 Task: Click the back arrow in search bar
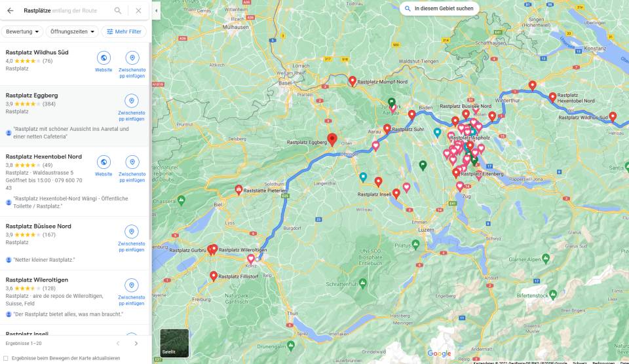click(x=10, y=10)
